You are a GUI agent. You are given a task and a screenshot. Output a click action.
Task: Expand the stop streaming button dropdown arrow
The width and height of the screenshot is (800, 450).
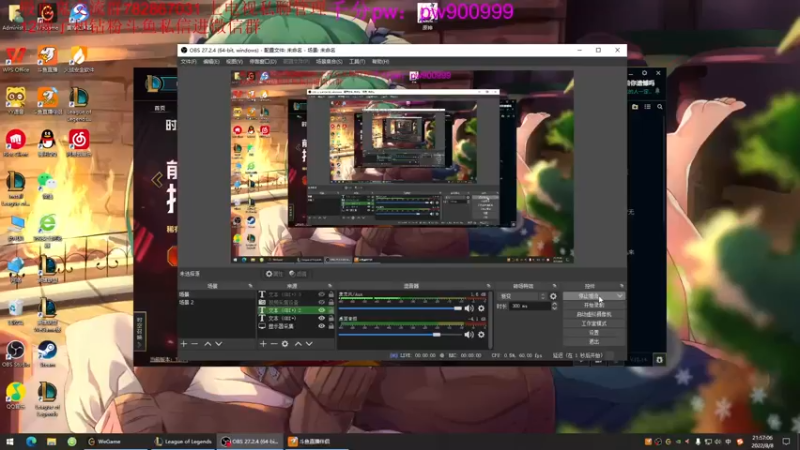coord(619,296)
